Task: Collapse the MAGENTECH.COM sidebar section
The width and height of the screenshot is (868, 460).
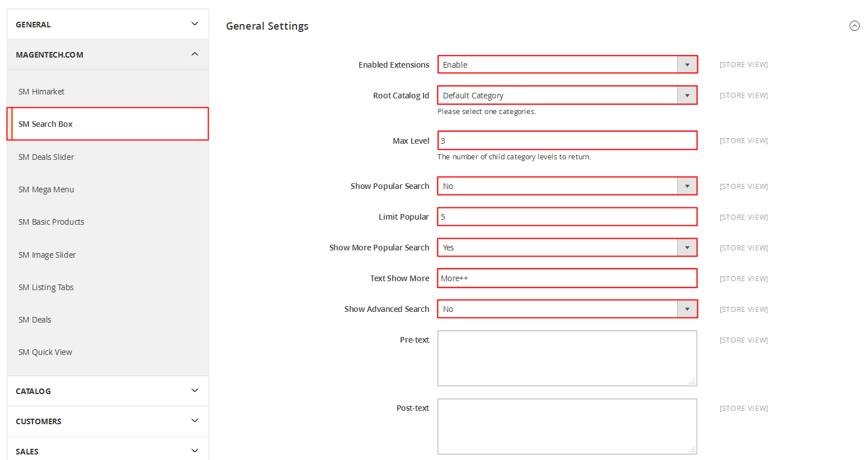Action: 108,54
